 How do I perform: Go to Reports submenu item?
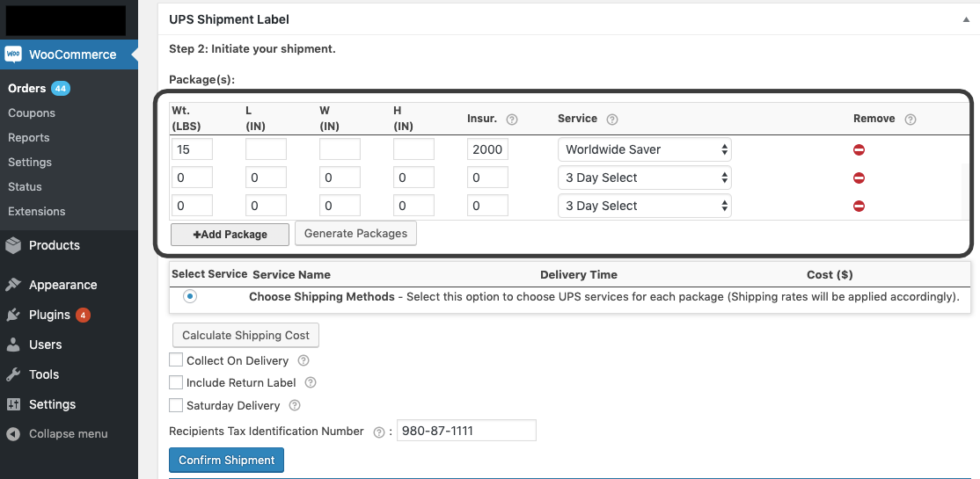pyautogui.click(x=29, y=137)
